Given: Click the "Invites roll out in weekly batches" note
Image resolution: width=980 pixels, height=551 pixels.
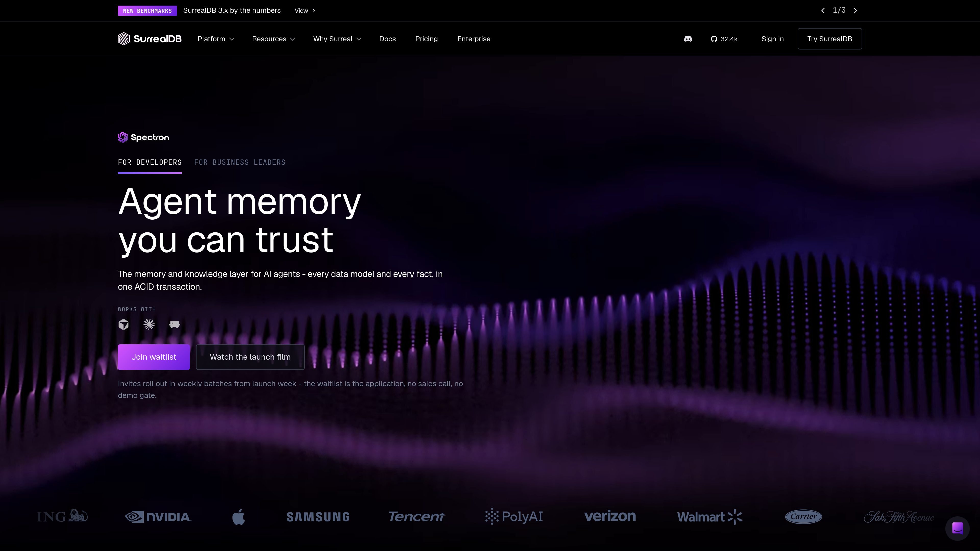Looking at the screenshot, I should [290, 389].
